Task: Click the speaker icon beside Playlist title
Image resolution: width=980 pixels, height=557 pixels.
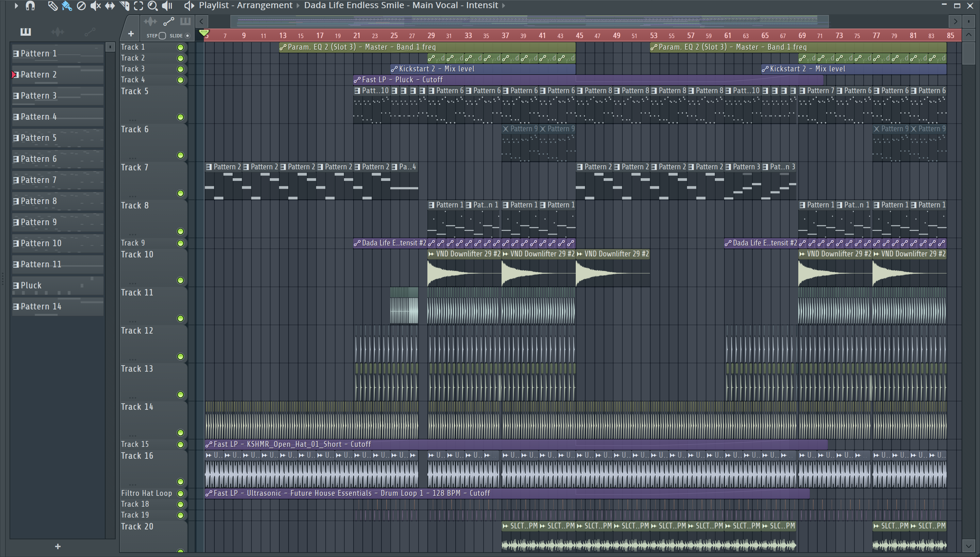Action: 189,6
